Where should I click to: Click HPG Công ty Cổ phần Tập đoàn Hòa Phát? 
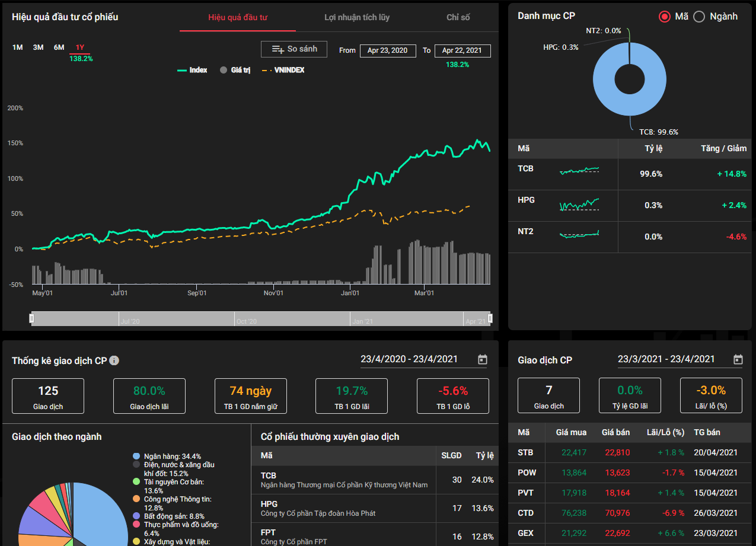pos(318,508)
